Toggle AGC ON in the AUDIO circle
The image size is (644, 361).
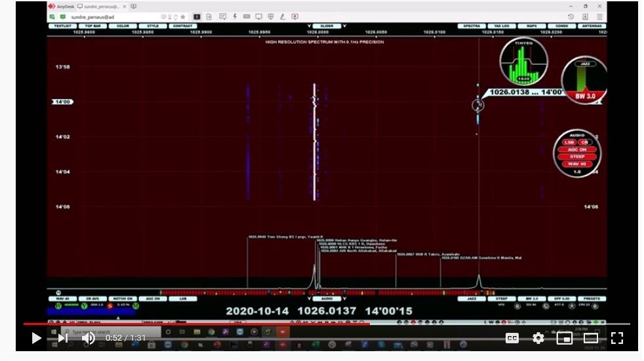coord(577,149)
